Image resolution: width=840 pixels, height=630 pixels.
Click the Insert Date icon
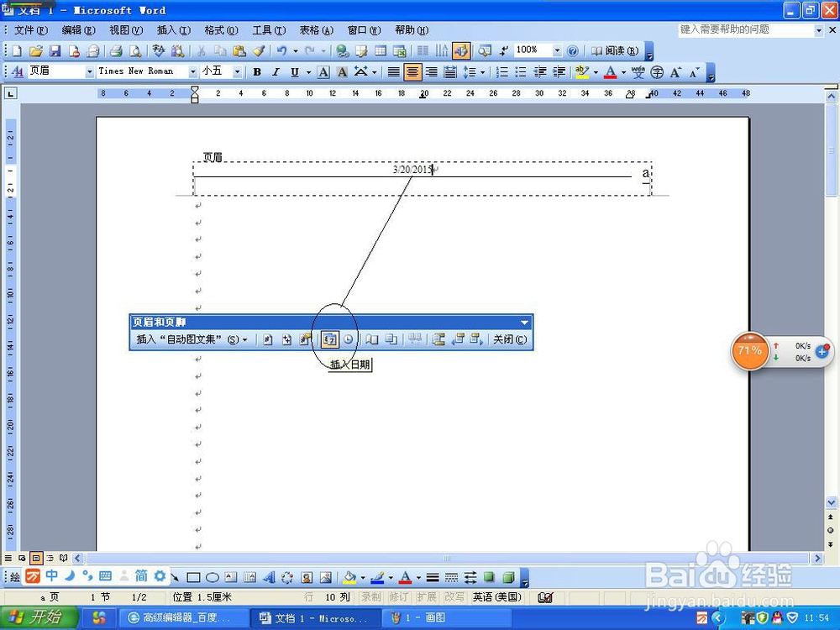(x=330, y=339)
